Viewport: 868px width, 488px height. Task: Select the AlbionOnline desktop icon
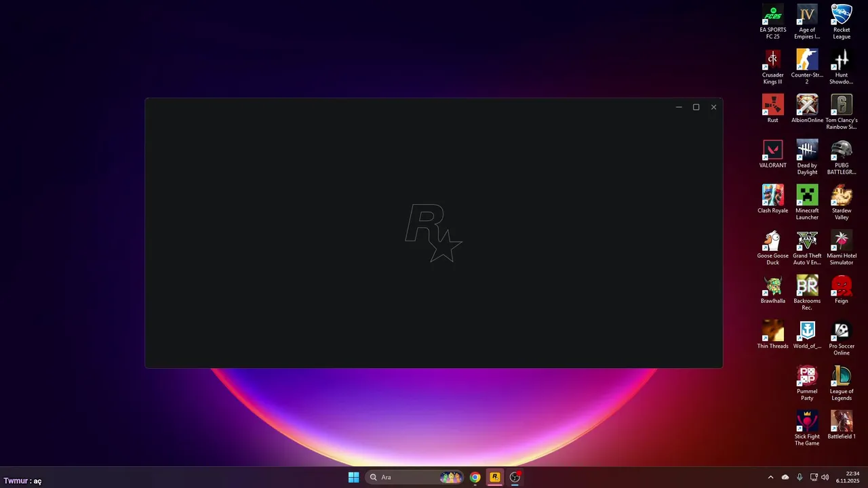pyautogui.click(x=807, y=109)
